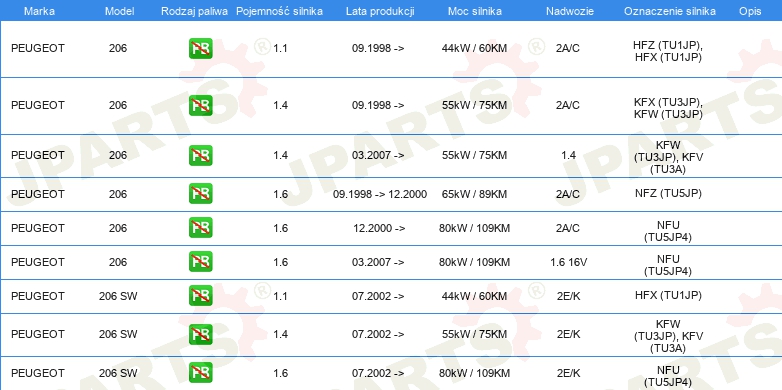The width and height of the screenshot is (782, 390).
Task: Click the Oznaczenie silnika column header
Action: pos(670,11)
